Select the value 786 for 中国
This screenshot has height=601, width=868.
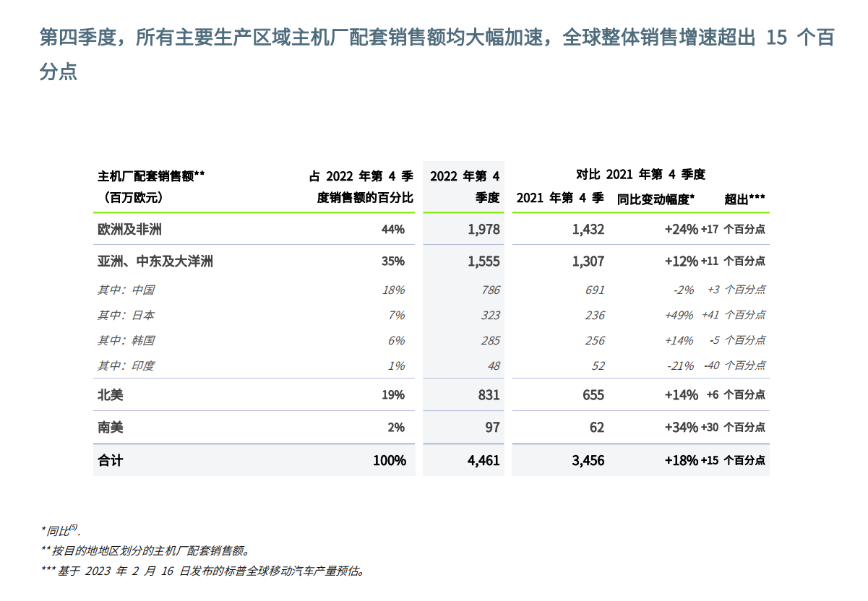click(x=489, y=290)
